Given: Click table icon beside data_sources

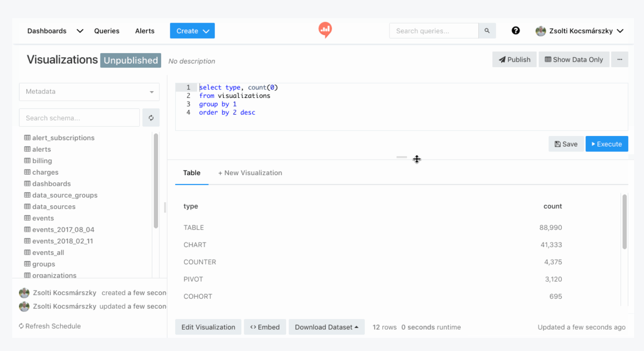Looking at the screenshot, I should point(27,207).
